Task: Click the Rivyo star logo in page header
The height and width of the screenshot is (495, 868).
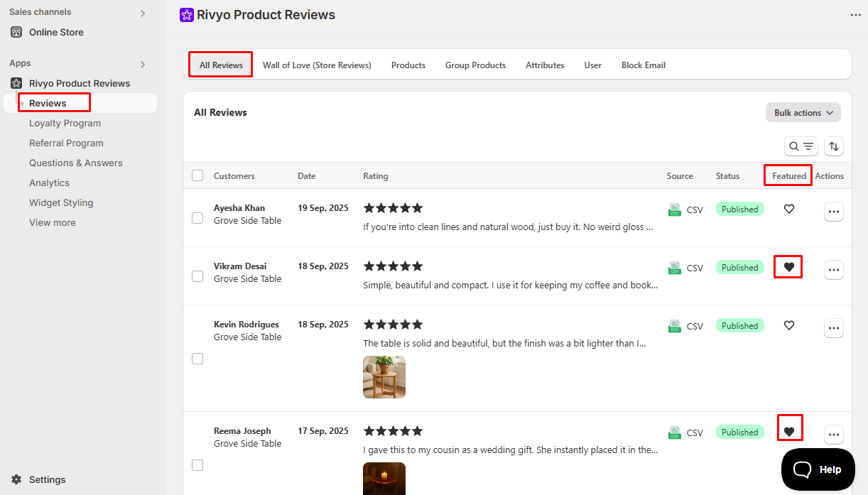Action: [187, 15]
